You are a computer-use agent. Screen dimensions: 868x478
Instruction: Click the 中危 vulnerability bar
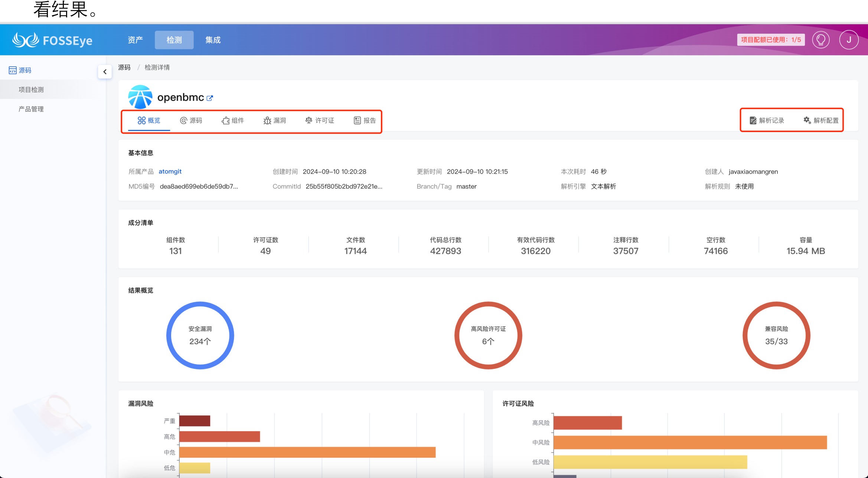307,452
